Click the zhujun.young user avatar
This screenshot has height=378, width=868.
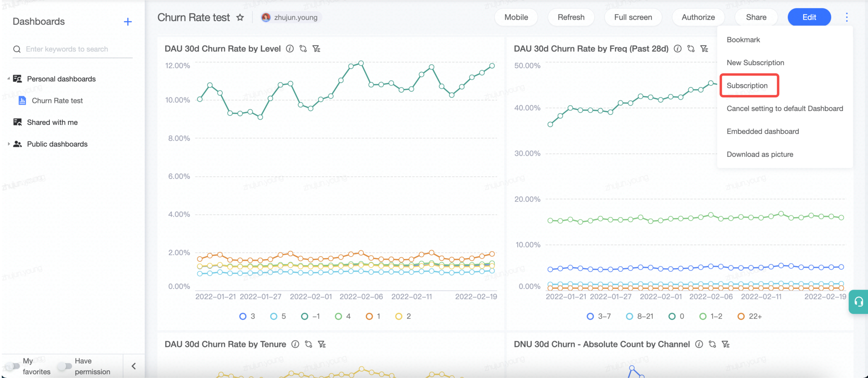click(266, 17)
